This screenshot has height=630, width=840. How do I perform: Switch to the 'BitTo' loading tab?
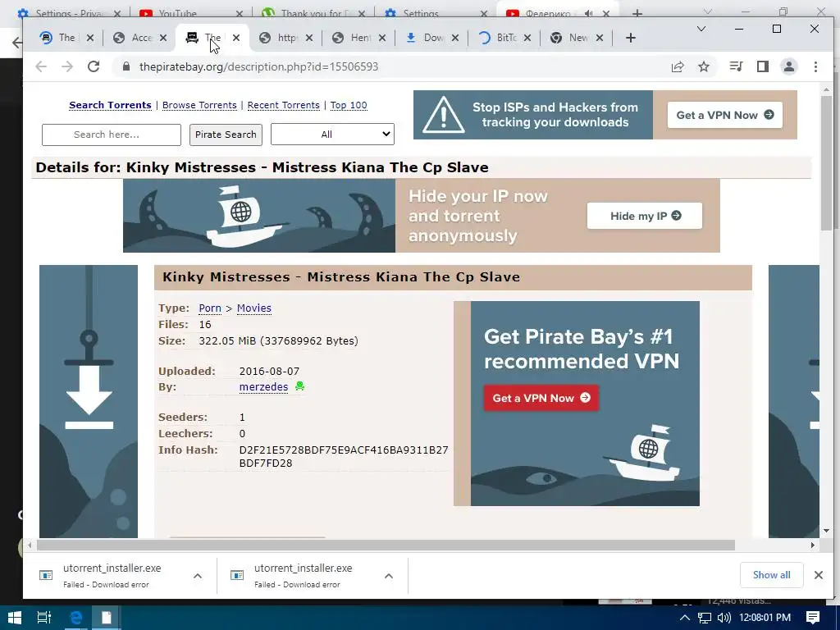[504, 38]
